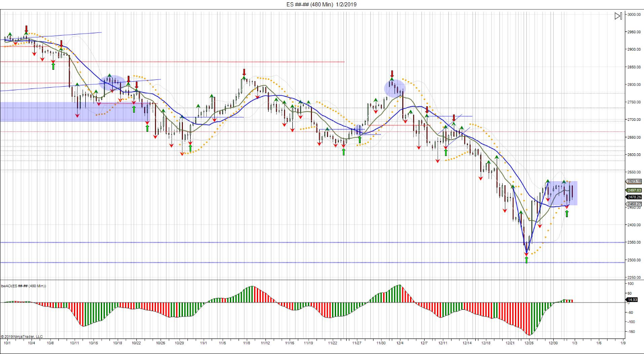Click the 2800.00 price axis label
Image resolution: width=644 pixels, height=354 pixels.
pyautogui.click(x=635, y=84)
